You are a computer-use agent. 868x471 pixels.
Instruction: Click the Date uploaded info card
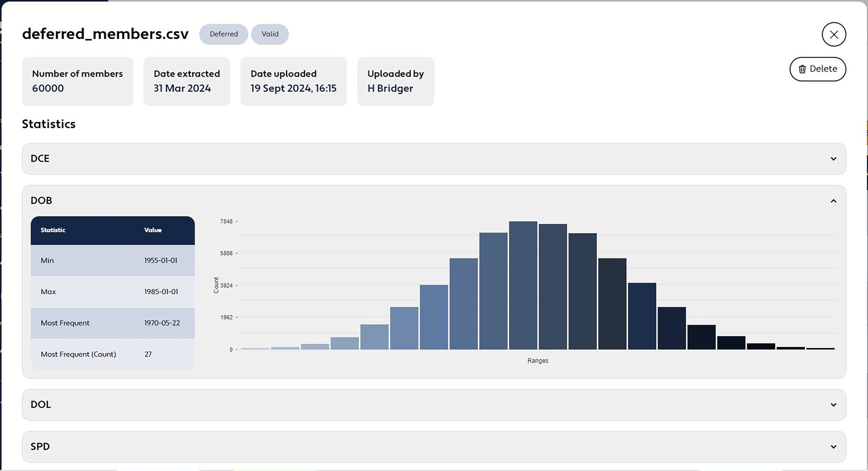293,81
